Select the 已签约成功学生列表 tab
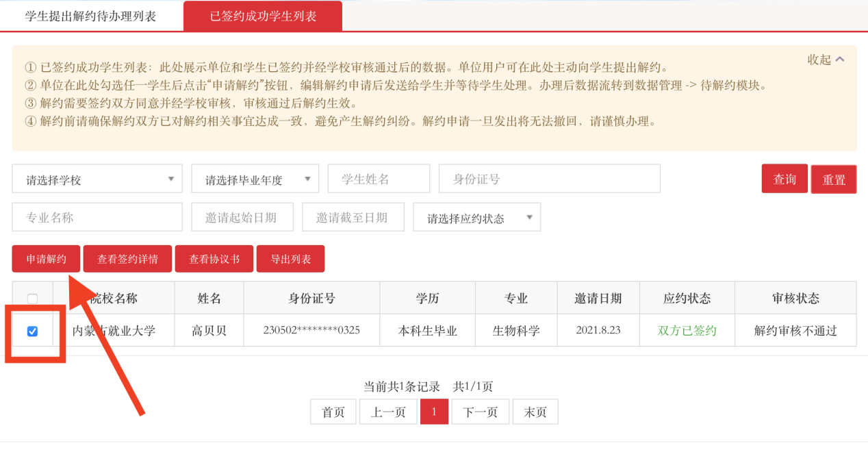Image resolution: width=868 pixels, height=450 pixels. click(263, 16)
